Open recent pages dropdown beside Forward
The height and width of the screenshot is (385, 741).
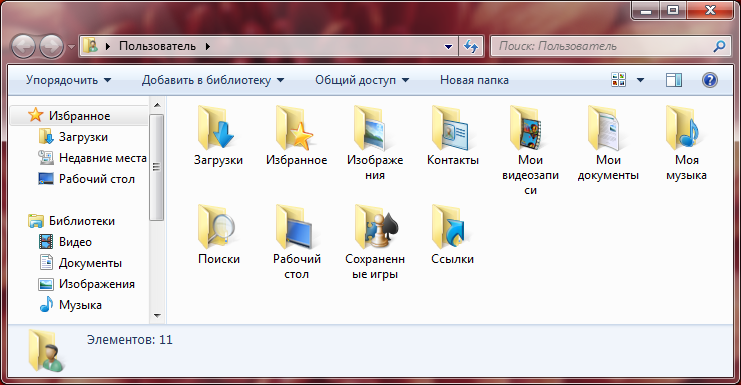click(x=71, y=47)
